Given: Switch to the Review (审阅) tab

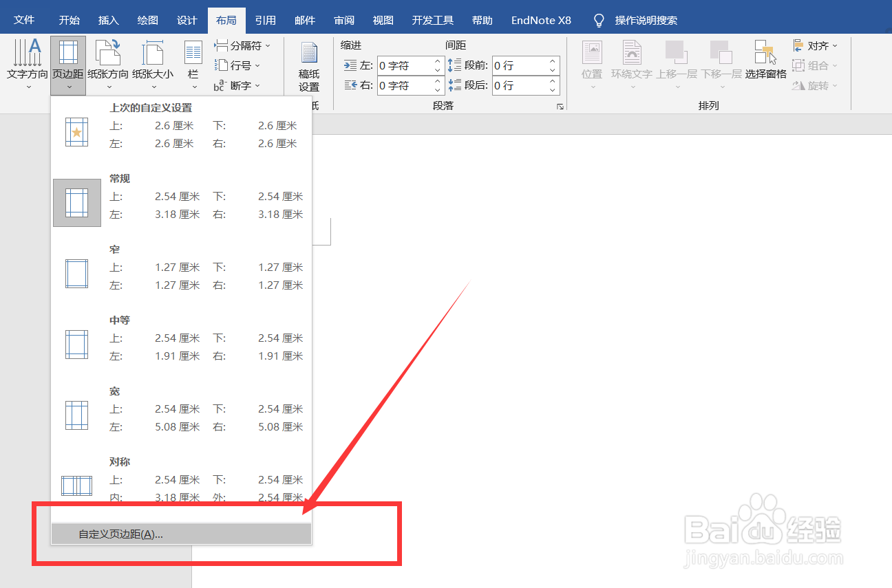Looking at the screenshot, I should (343, 20).
